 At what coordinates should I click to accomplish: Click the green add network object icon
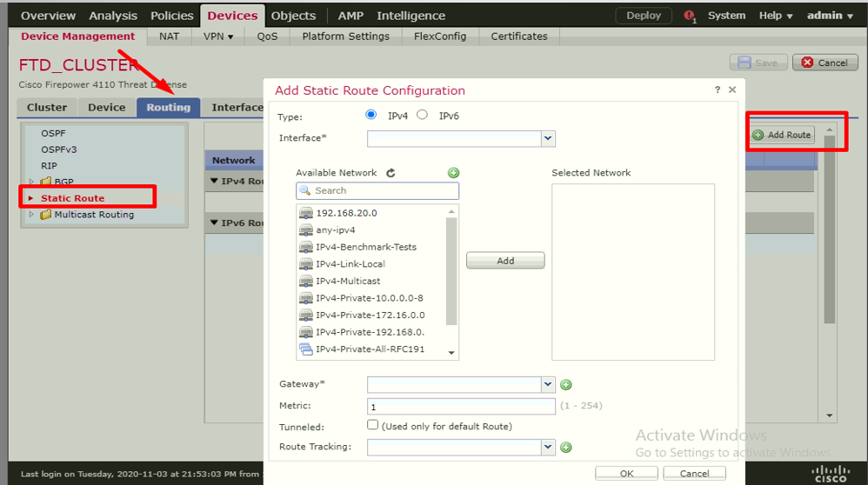453,173
